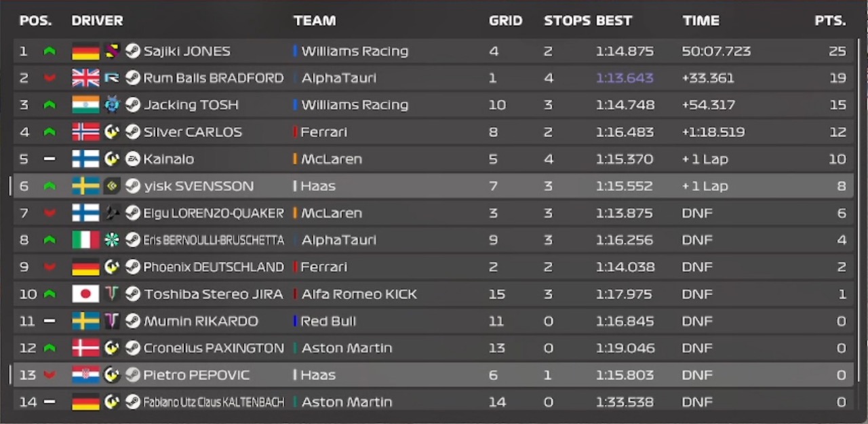The width and height of the screenshot is (868, 424).
Task: Click the Croatian flag beside Pietro PEPOVIC
Action: tap(85, 375)
